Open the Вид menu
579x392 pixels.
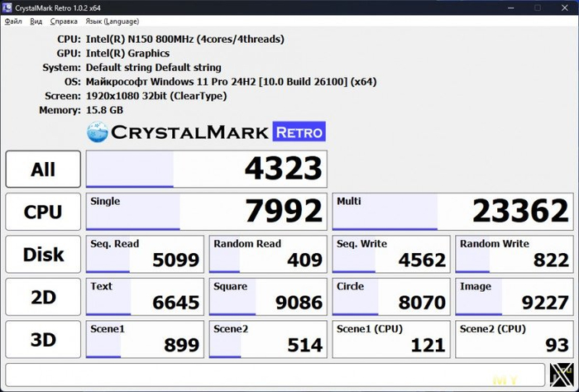35,21
